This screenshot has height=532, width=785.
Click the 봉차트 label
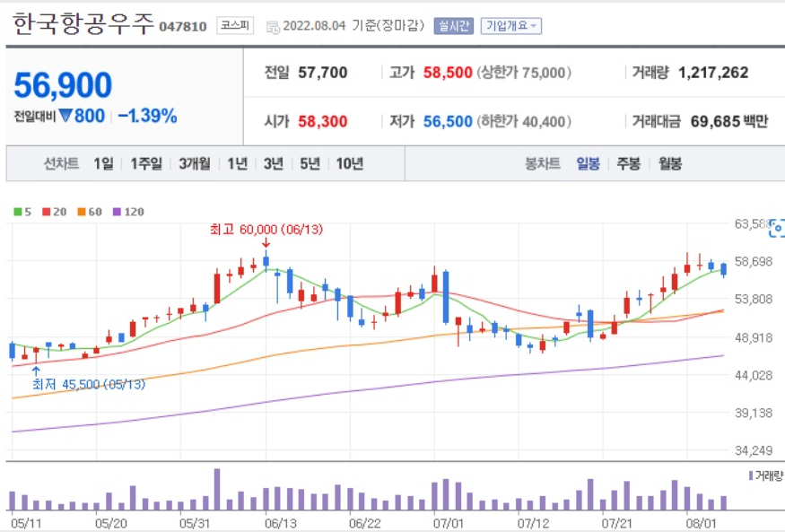(x=542, y=163)
